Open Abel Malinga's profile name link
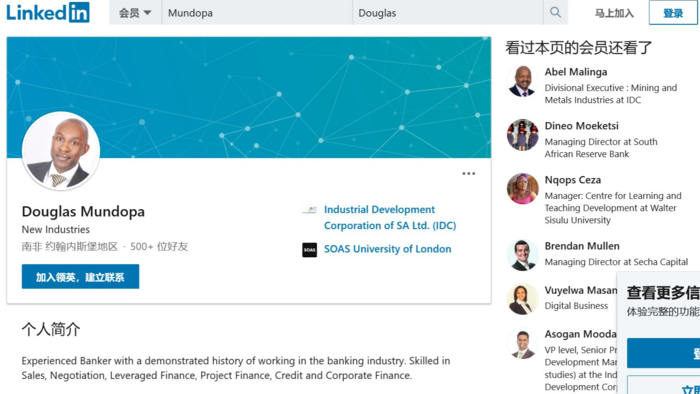 click(x=576, y=72)
